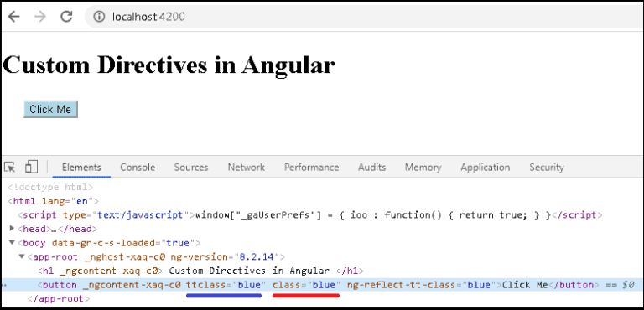Open the Application tab
This screenshot has width=644, height=310.
click(x=485, y=168)
